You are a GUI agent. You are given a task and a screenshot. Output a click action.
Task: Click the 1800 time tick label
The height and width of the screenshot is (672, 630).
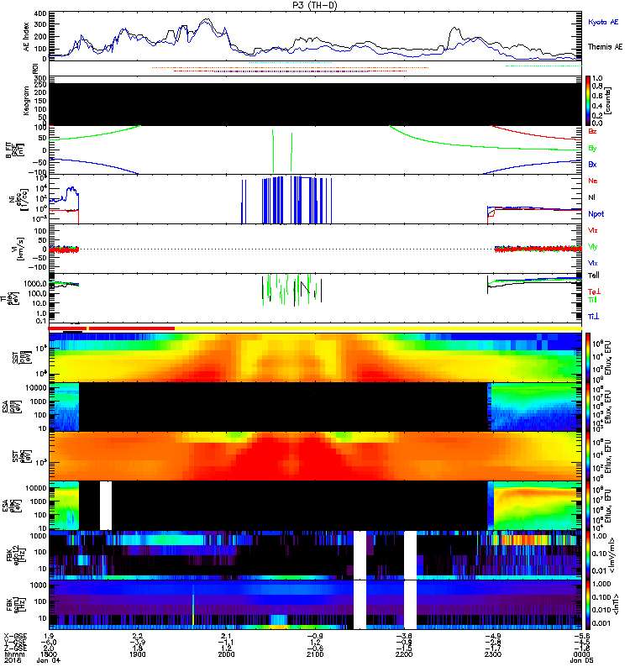(49, 654)
